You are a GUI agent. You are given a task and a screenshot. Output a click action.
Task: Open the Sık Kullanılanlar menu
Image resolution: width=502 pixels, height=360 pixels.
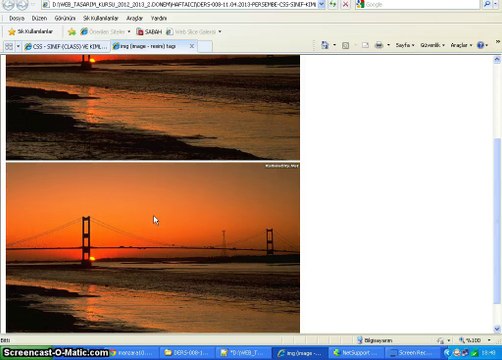[101, 18]
